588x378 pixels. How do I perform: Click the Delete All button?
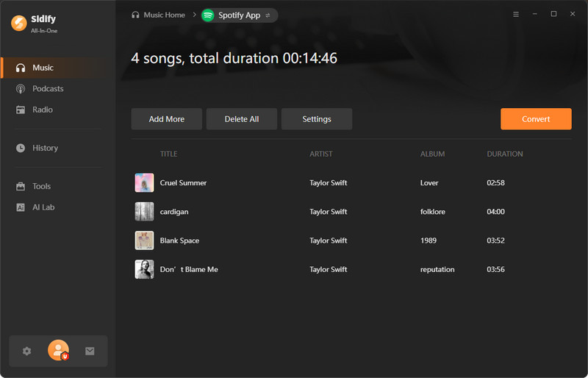[x=242, y=119]
